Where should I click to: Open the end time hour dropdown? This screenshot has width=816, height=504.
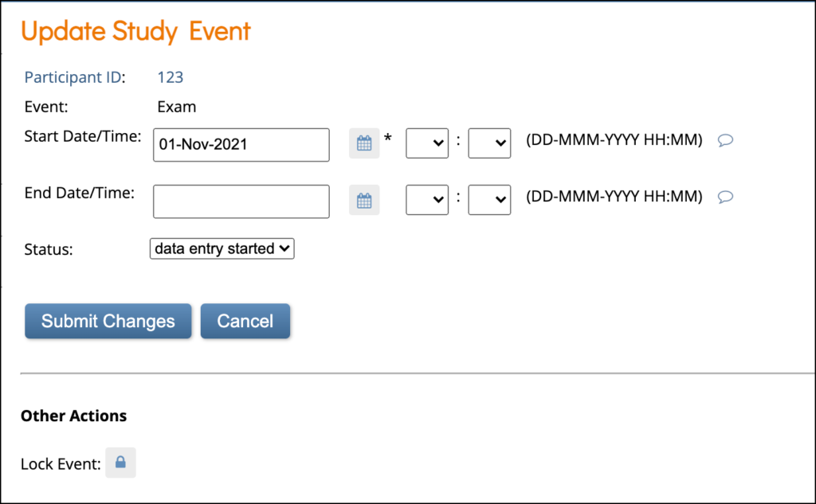click(x=427, y=200)
